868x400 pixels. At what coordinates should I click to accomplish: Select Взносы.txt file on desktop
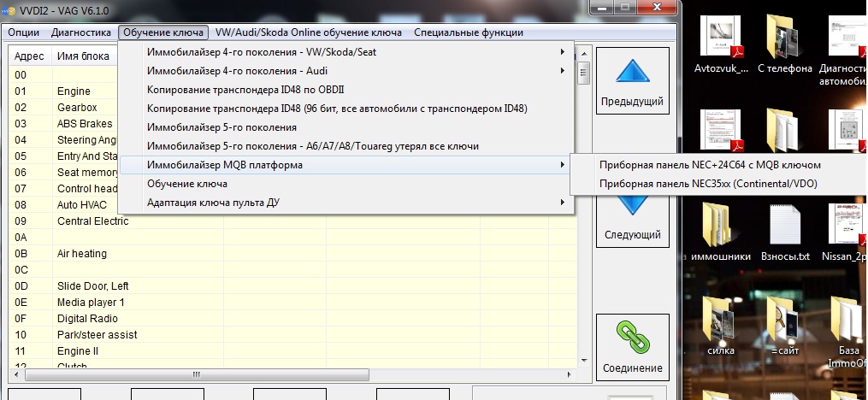point(785,232)
